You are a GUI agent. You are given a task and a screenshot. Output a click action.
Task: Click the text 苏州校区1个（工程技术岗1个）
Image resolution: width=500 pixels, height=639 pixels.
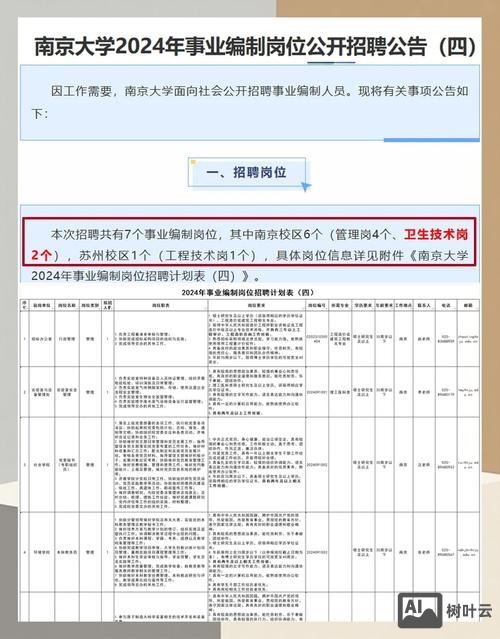[x=167, y=256]
